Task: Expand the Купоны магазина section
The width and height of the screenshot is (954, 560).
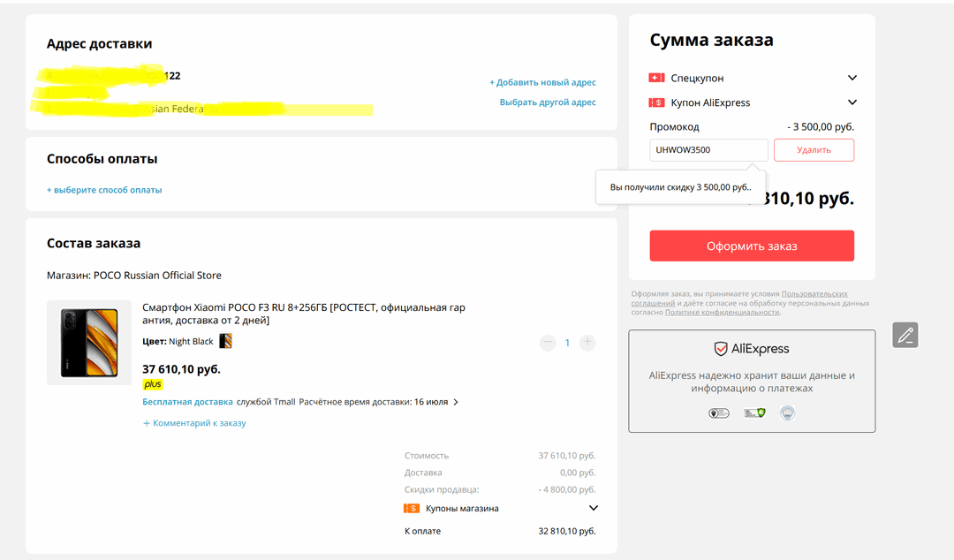Action: tap(593, 508)
